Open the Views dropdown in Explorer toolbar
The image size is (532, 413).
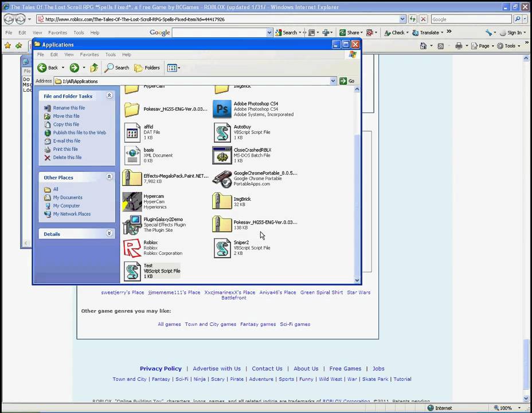click(174, 68)
